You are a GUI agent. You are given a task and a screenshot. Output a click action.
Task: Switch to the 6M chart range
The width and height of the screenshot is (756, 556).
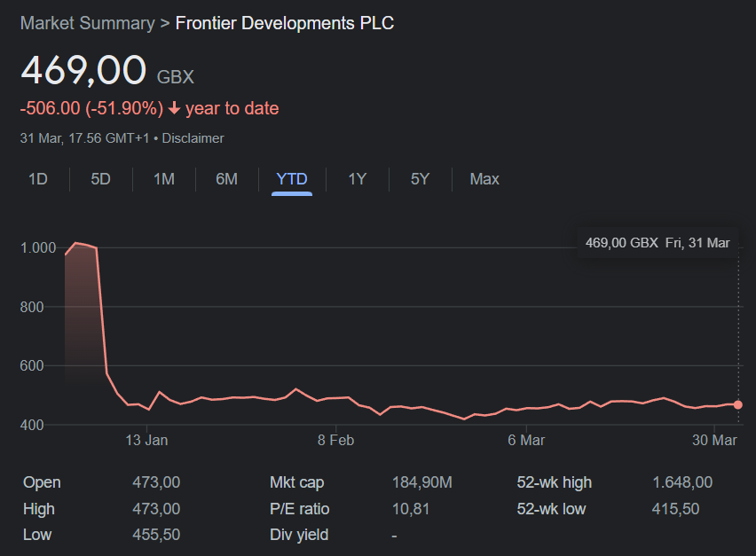click(226, 179)
